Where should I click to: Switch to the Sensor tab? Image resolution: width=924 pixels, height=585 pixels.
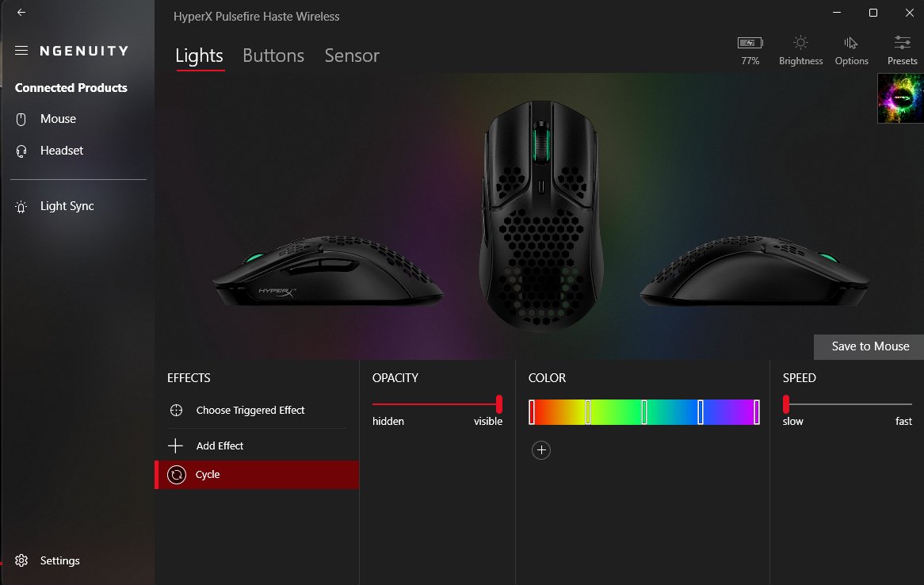(x=352, y=55)
